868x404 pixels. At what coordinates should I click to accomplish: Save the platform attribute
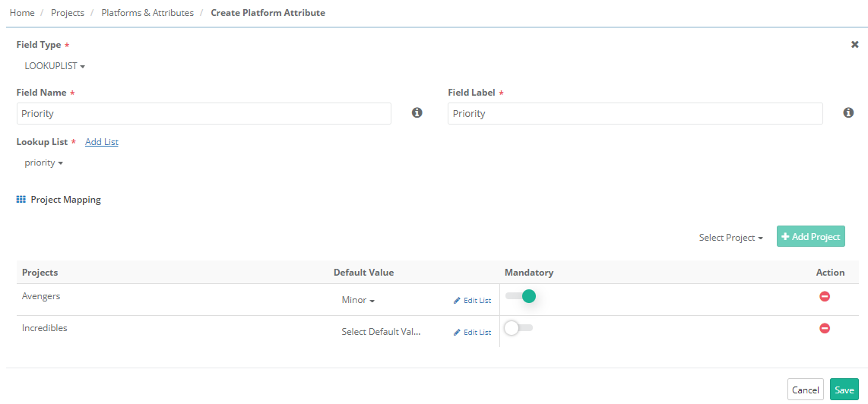pos(844,390)
